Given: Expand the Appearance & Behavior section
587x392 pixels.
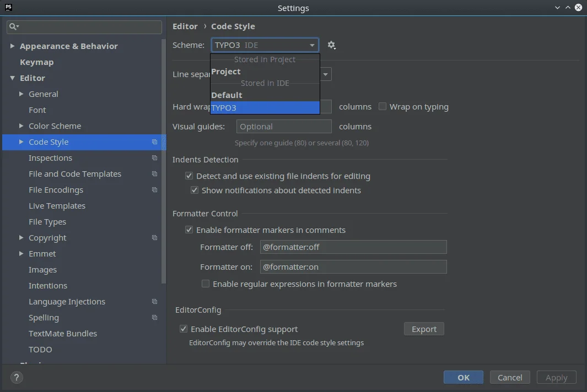Looking at the screenshot, I should pyautogui.click(x=12, y=46).
